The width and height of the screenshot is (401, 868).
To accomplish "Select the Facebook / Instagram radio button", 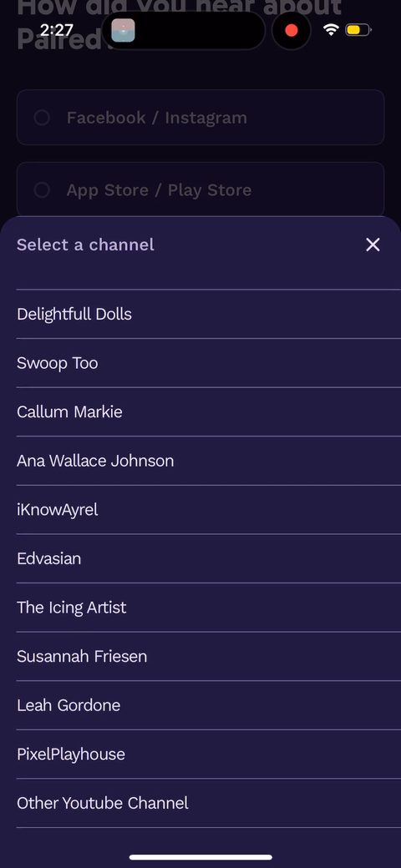I will pos(42,118).
